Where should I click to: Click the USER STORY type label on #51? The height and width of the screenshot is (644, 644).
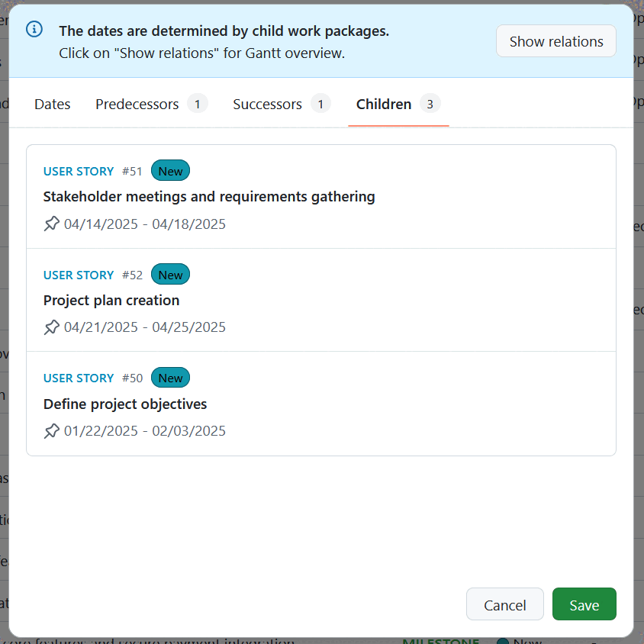(79, 171)
